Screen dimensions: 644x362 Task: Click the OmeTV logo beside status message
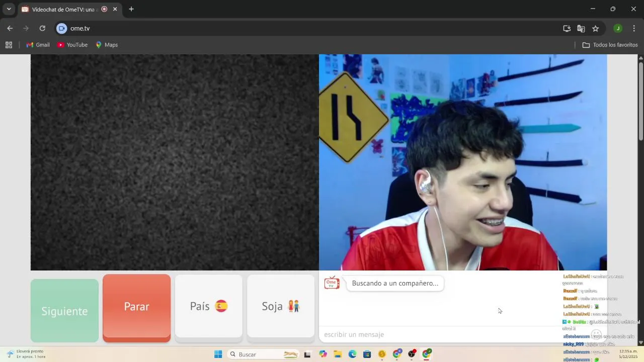332,283
